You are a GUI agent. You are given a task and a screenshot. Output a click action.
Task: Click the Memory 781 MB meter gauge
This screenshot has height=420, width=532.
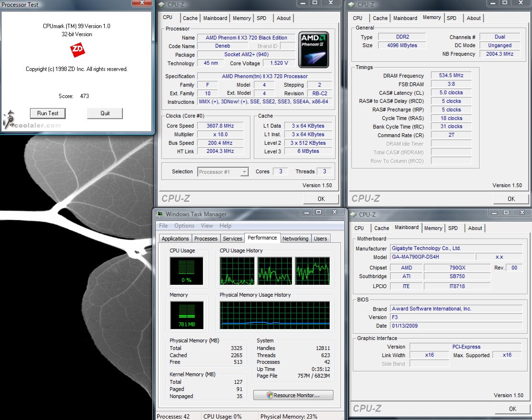click(x=187, y=315)
